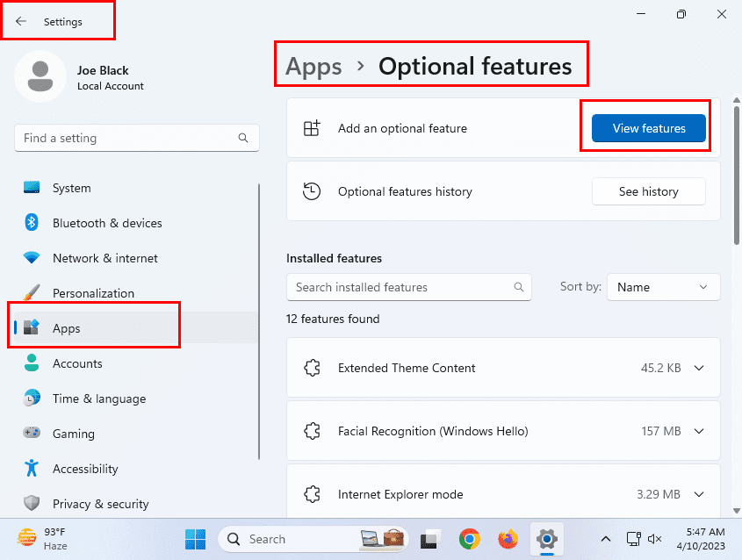The image size is (742, 560).
Task: Click the Optional features history clock icon
Action: [312, 191]
